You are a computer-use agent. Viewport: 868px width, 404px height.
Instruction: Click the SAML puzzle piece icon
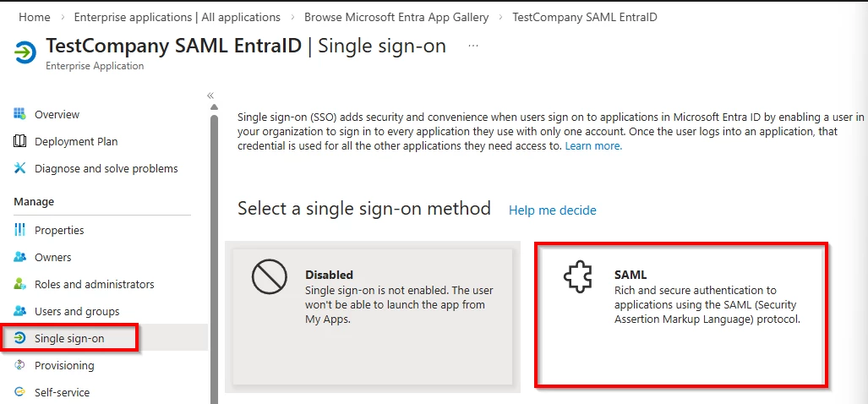(x=578, y=278)
